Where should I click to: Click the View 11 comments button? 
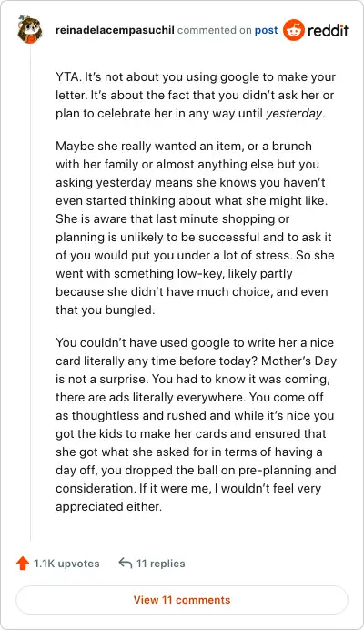(182, 600)
